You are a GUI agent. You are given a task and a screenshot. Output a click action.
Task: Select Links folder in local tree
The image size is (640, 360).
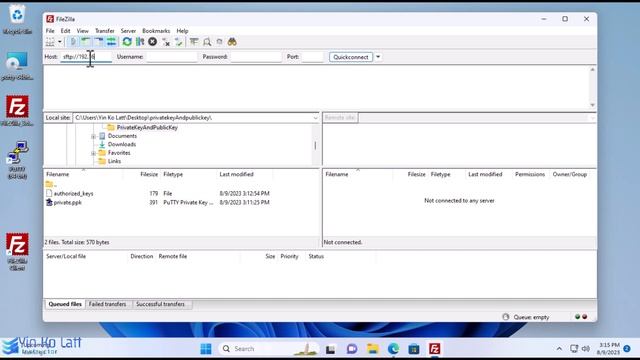(x=114, y=161)
